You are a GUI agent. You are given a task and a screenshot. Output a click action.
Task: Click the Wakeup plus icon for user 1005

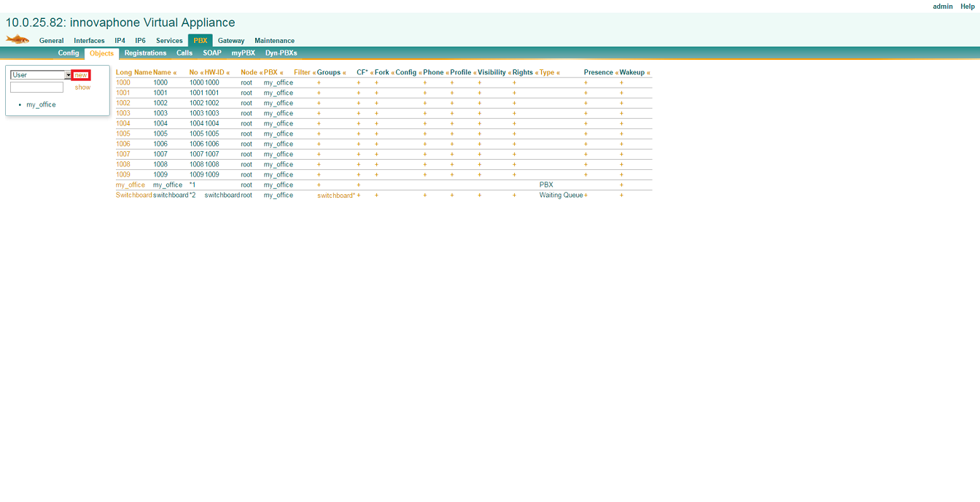tap(621, 134)
